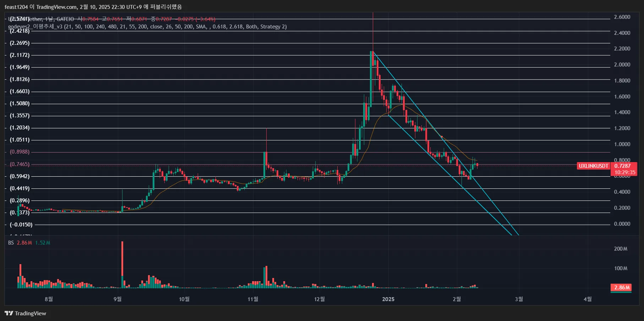This screenshot has height=321, width=644.
Task: Click 12월 on the time axis
Action: click(320, 299)
